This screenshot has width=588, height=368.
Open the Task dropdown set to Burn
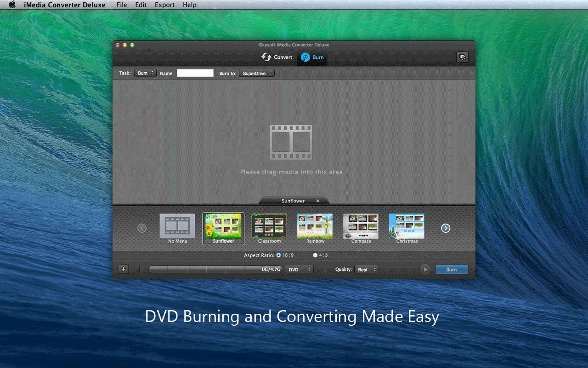[145, 73]
